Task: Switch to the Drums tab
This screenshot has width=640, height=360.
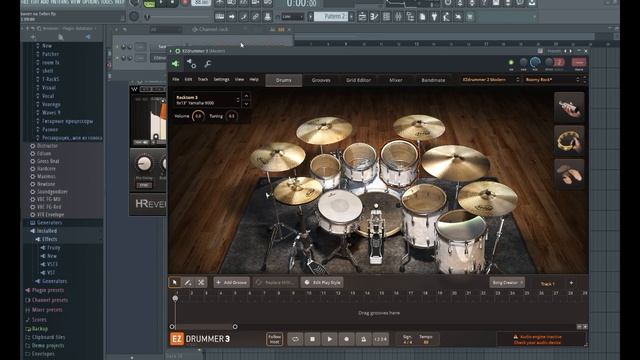Action: (284, 80)
